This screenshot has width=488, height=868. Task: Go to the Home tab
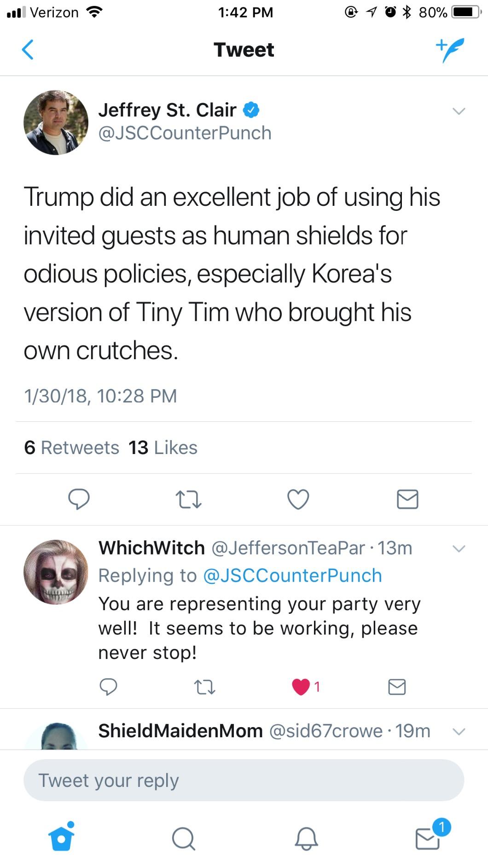tap(62, 838)
